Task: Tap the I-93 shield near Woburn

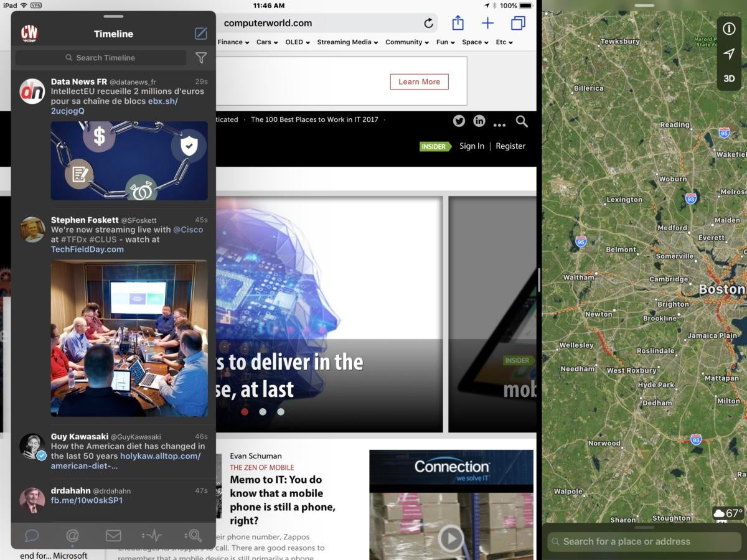Action: pyautogui.click(x=690, y=198)
